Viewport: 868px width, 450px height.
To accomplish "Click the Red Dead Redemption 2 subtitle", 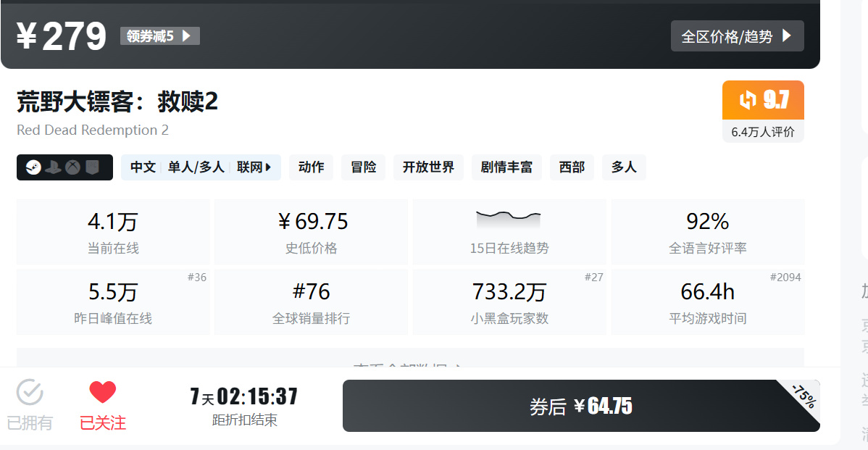I will pyautogui.click(x=93, y=130).
